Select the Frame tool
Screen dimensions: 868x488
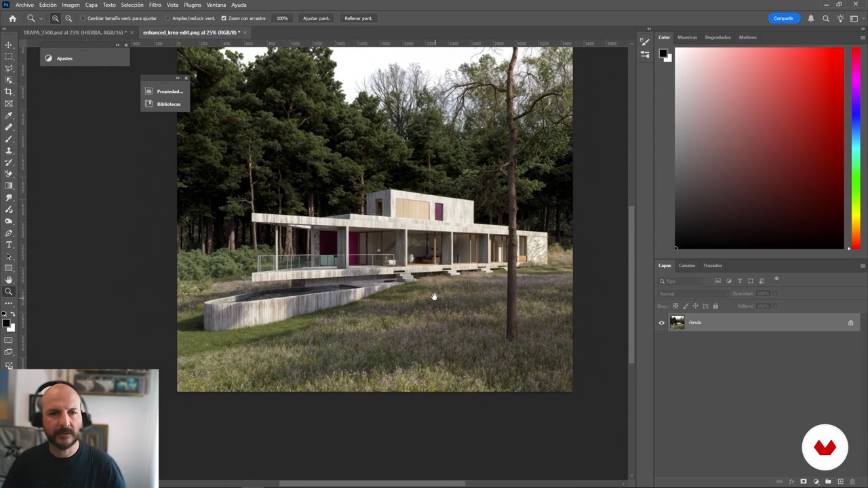(x=9, y=103)
